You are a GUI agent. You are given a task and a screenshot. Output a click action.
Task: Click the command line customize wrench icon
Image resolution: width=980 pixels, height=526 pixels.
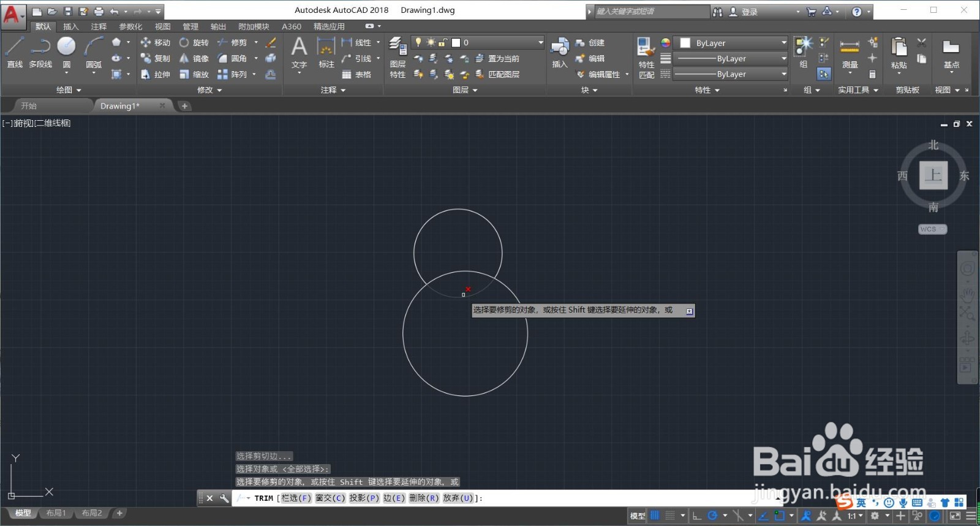tap(224, 498)
